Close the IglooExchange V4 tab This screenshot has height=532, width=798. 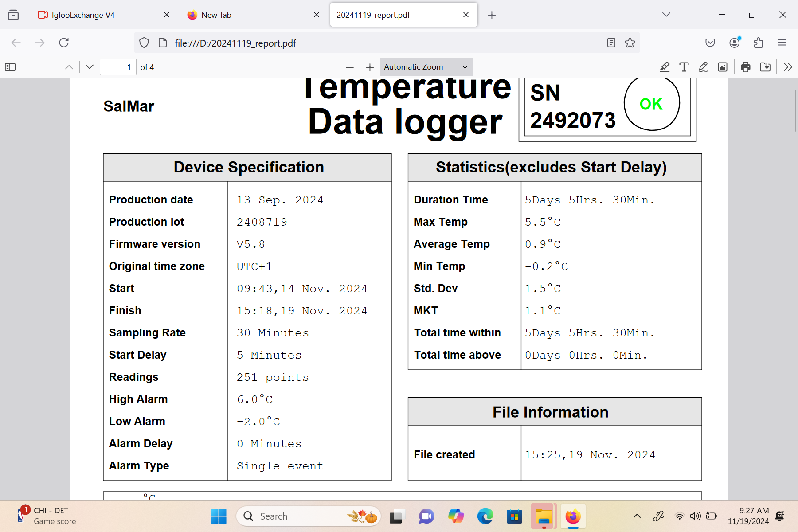[167, 15]
